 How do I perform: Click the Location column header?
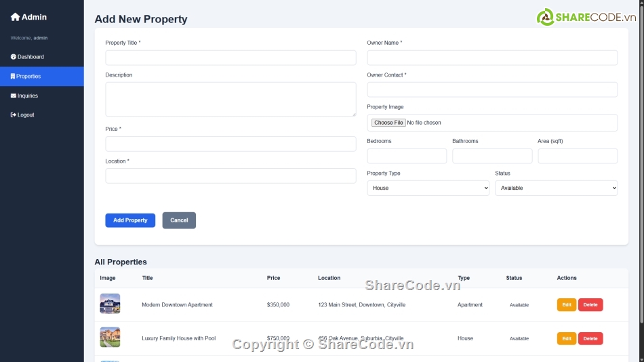tap(329, 278)
